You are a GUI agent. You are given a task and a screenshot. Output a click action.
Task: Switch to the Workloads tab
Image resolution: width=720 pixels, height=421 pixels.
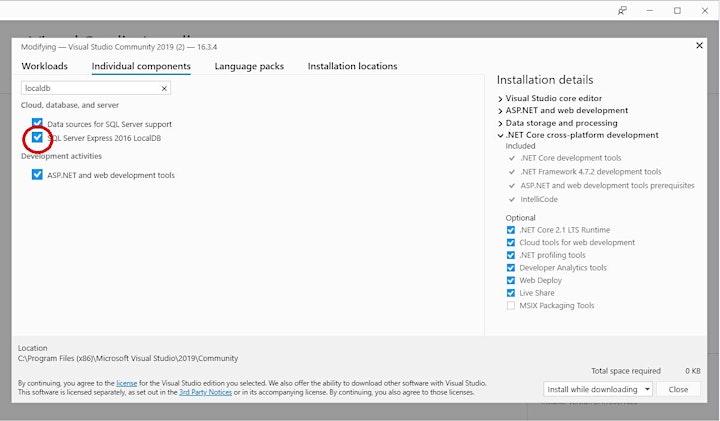click(x=45, y=66)
